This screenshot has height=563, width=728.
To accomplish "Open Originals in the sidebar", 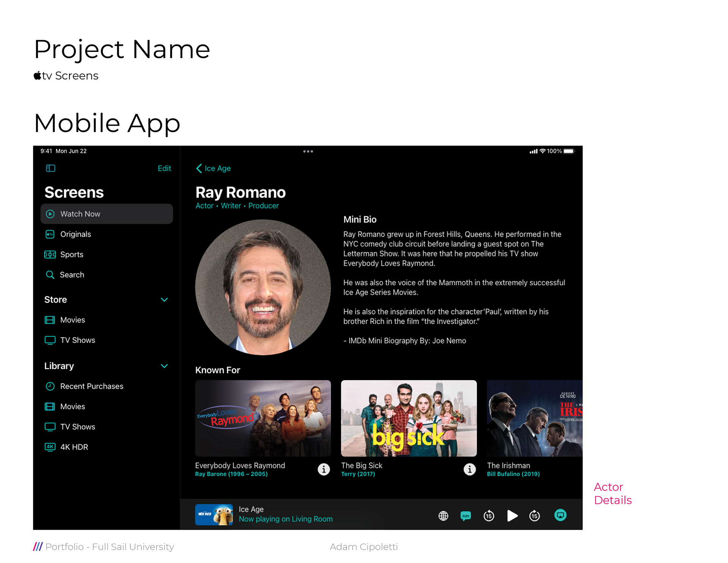I will click(75, 234).
